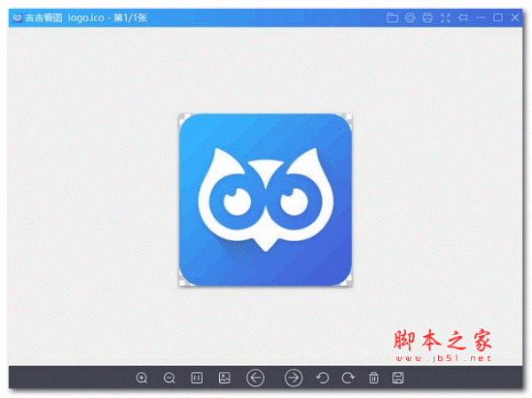Rotate the image clockwise
Image resolution: width=532 pixels, height=398 pixels.
[x=348, y=378]
